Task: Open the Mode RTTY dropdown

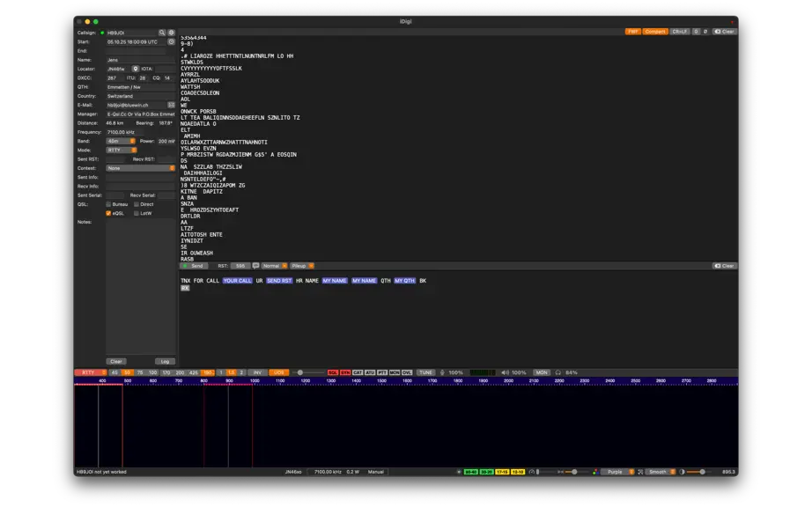Action: 122,150
